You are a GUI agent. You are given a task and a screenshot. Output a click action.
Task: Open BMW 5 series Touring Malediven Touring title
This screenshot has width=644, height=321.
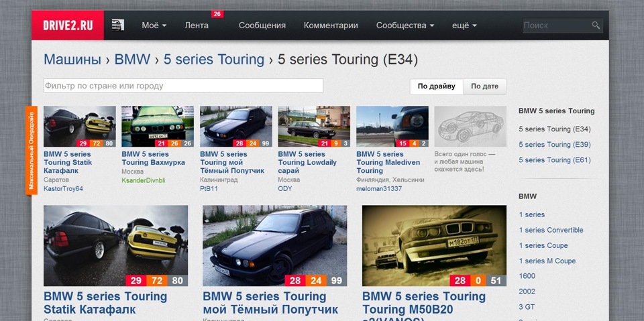point(388,163)
